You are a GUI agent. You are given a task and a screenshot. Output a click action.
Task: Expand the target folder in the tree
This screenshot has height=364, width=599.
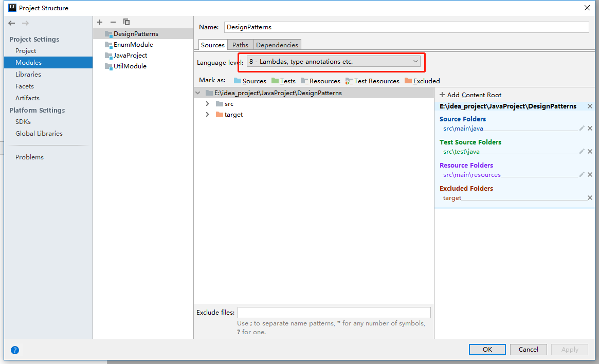(x=207, y=114)
